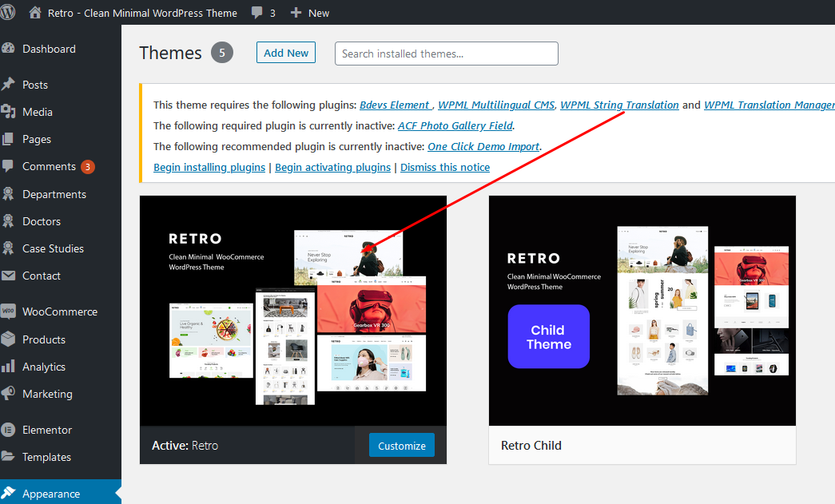Click the Media icon in sidebar
The image size is (835, 504).
coord(8,111)
